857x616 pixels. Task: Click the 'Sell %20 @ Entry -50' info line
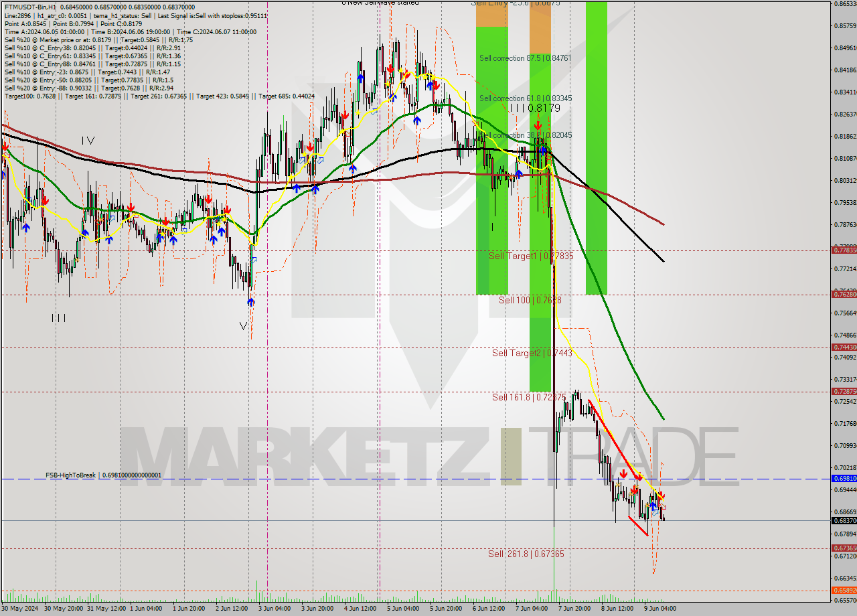tap(89, 80)
